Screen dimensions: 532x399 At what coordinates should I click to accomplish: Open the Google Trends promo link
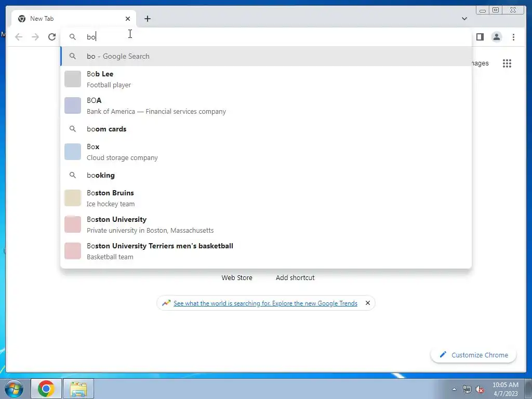tap(265, 303)
